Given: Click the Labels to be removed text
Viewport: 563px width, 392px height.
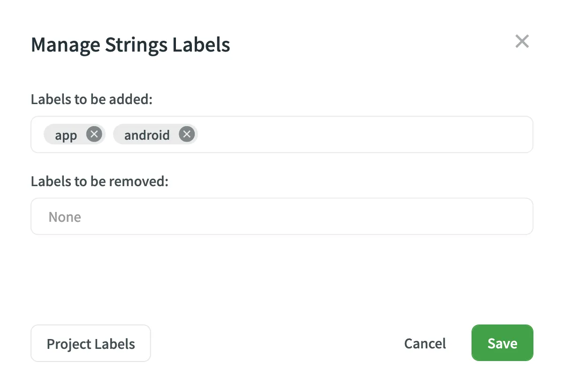Looking at the screenshot, I should [99, 181].
